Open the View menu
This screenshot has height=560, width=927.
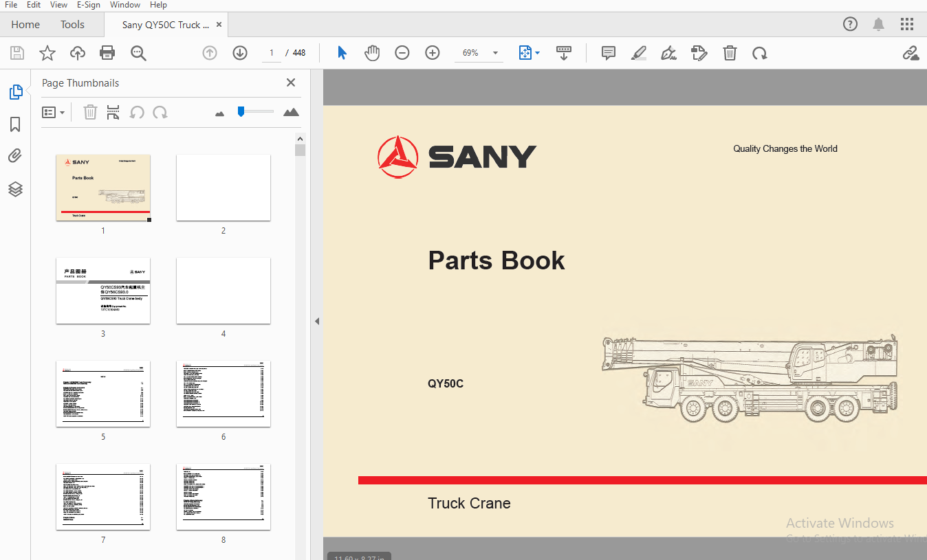58,5
